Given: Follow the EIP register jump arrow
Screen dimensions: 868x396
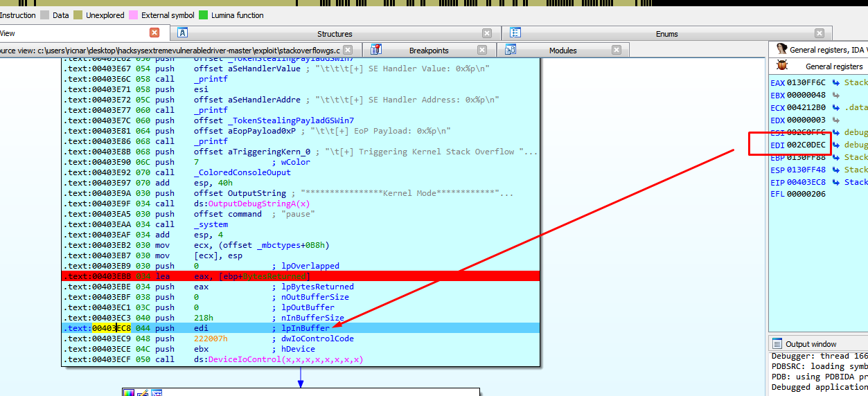Looking at the screenshot, I should point(836,182).
